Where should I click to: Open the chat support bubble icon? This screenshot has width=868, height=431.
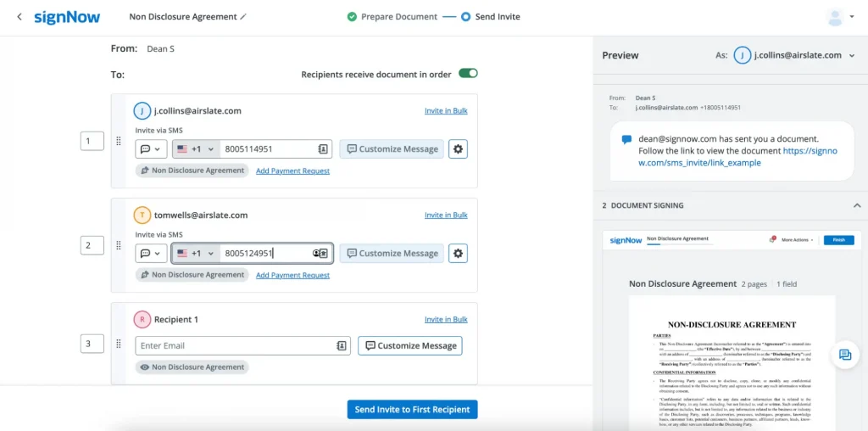click(x=844, y=355)
